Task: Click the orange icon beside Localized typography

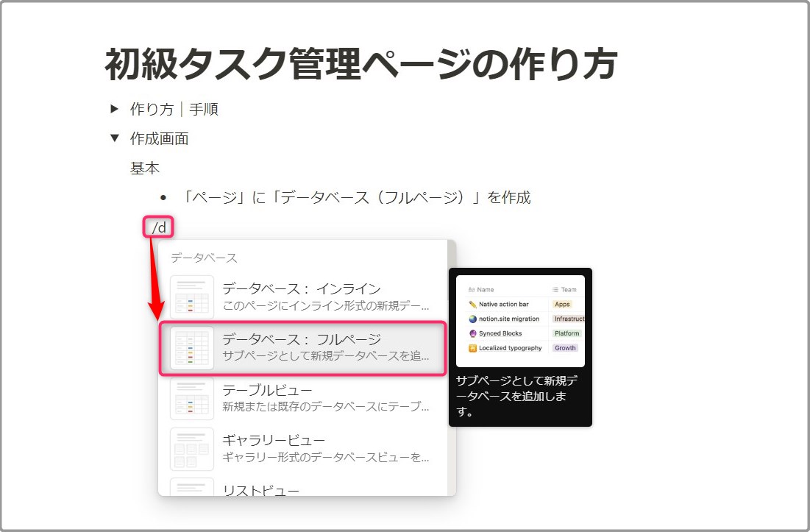Action: click(472, 348)
